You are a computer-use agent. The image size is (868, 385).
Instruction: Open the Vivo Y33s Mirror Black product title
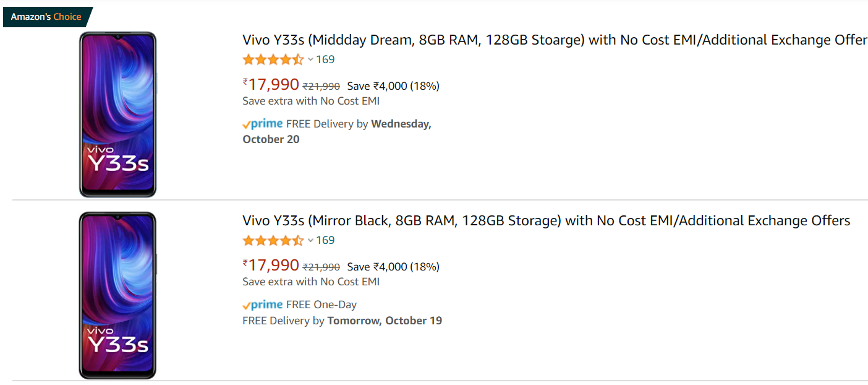pyautogui.click(x=546, y=221)
